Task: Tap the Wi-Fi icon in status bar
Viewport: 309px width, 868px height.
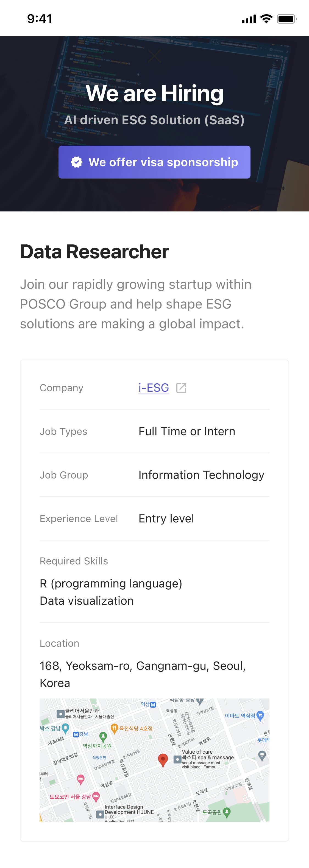Action: point(266,19)
